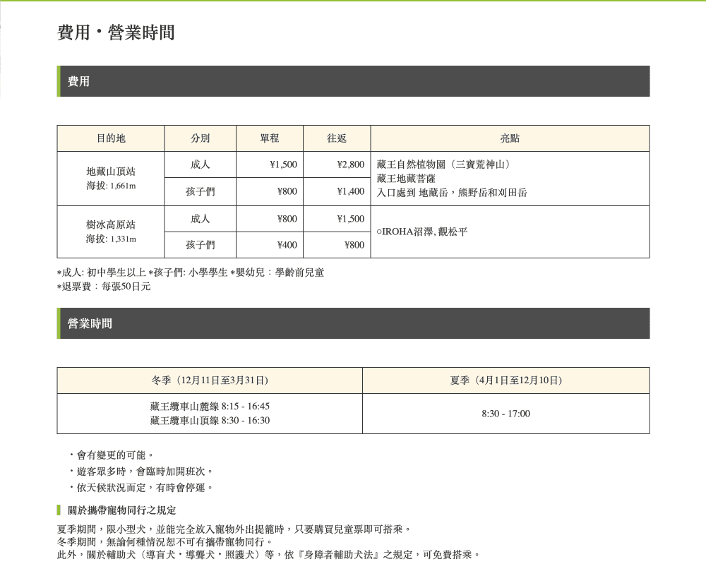Viewport: 706px width, 588px height.
Task: Click the 往返 column header
Action: pyautogui.click(x=337, y=138)
